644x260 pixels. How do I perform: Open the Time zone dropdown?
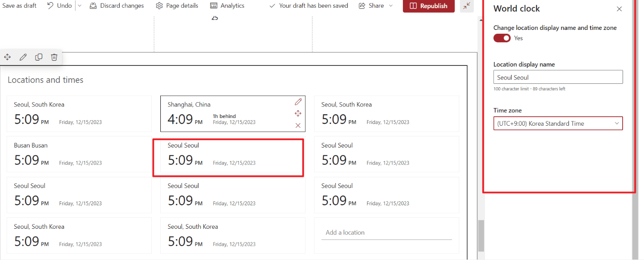pyautogui.click(x=558, y=123)
